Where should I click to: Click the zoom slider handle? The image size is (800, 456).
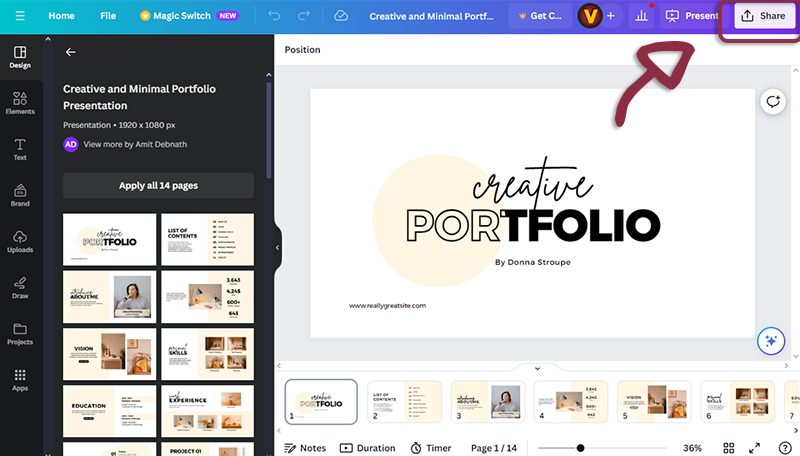tap(580, 448)
